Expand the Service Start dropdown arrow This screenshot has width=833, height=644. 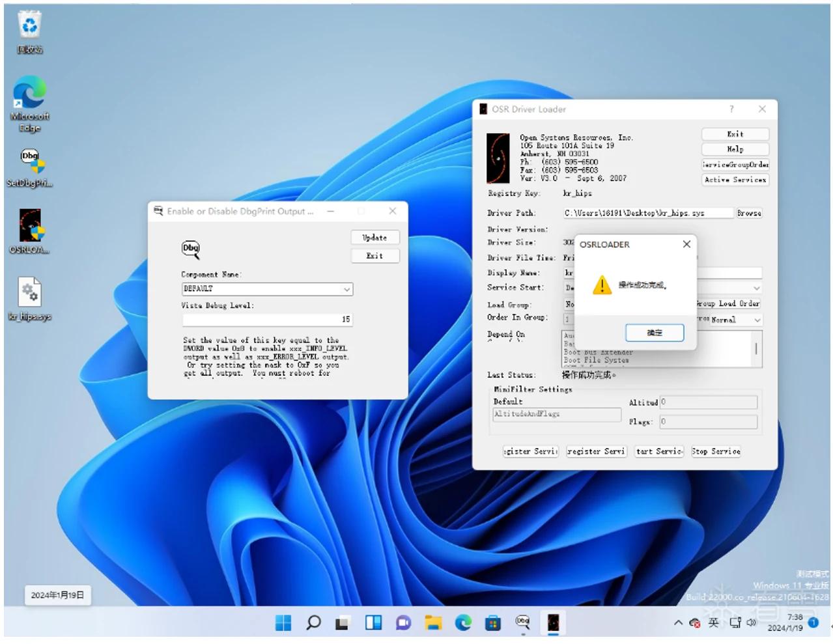tap(756, 288)
